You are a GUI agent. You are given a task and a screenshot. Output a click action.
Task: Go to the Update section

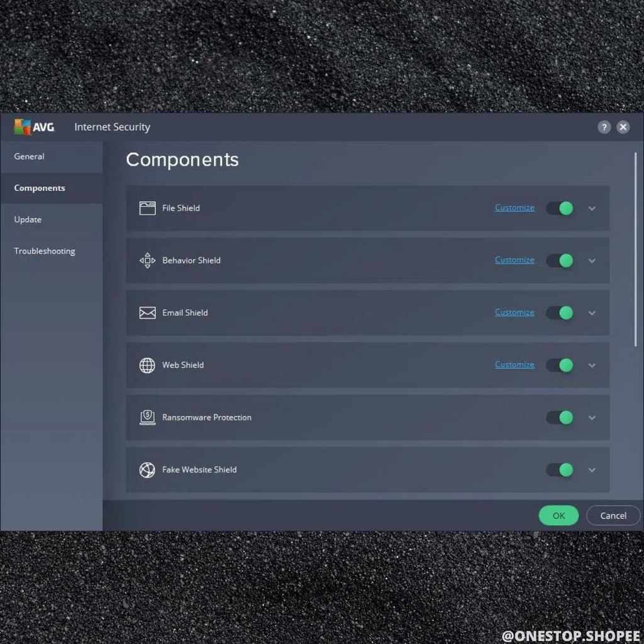point(52,219)
